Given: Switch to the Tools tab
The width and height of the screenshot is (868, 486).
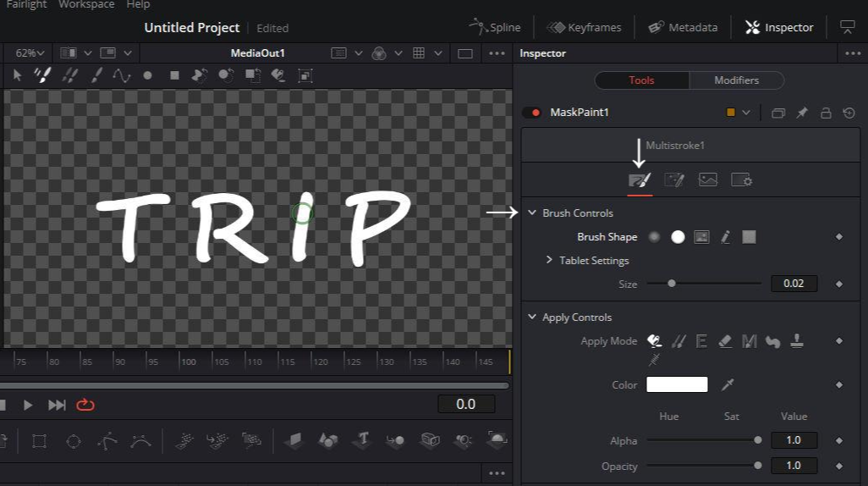Looking at the screenshot, I should coord(641,80).
